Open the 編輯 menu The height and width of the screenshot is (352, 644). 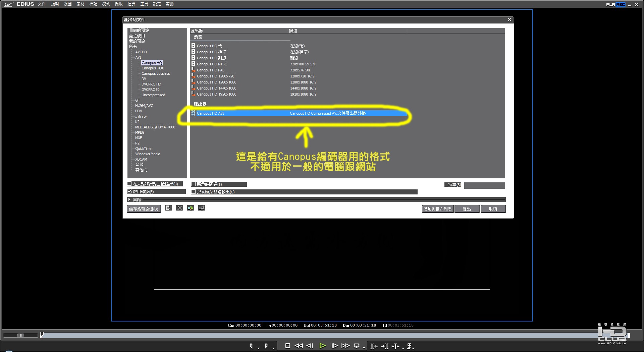(55, 4)
